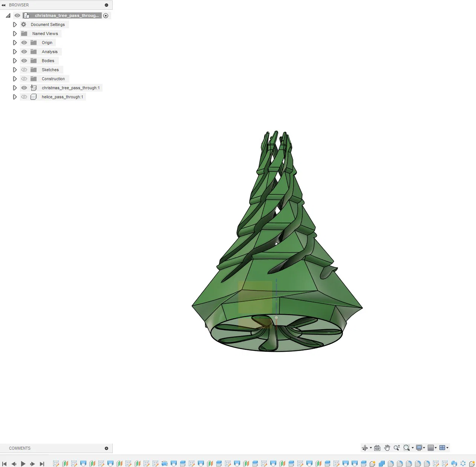Collapse the Browser panel with double arrows
Screen dimensions: 476x467
click(x=3, y=5)
